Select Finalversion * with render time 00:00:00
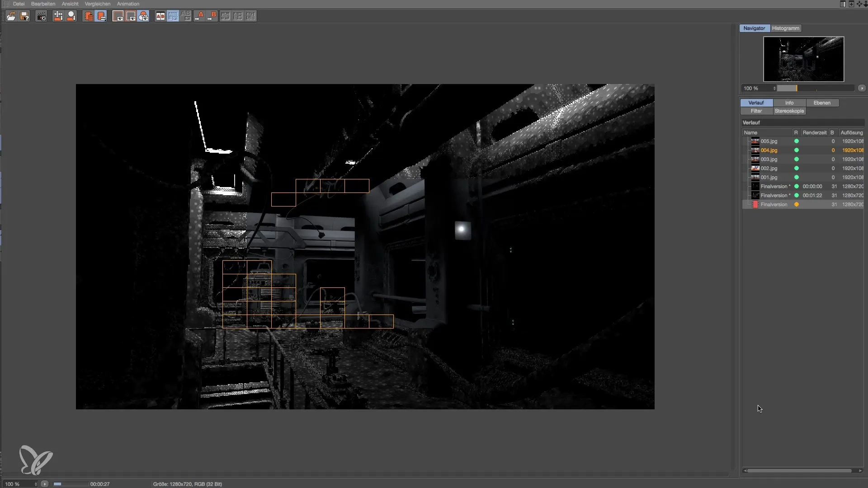 [803, 187]
